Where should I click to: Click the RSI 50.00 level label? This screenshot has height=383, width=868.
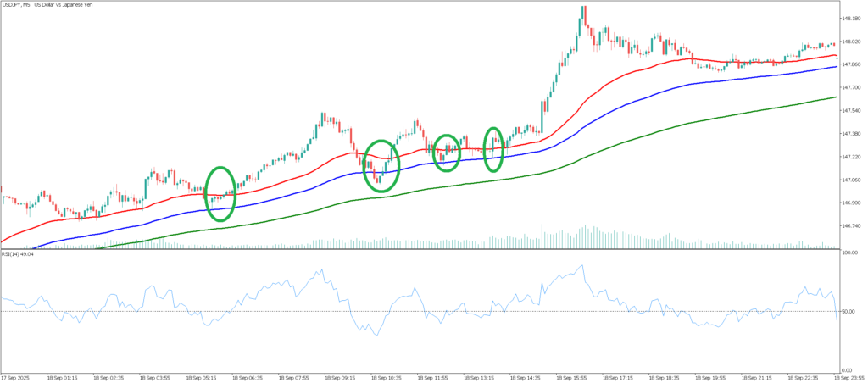[850, 311]
